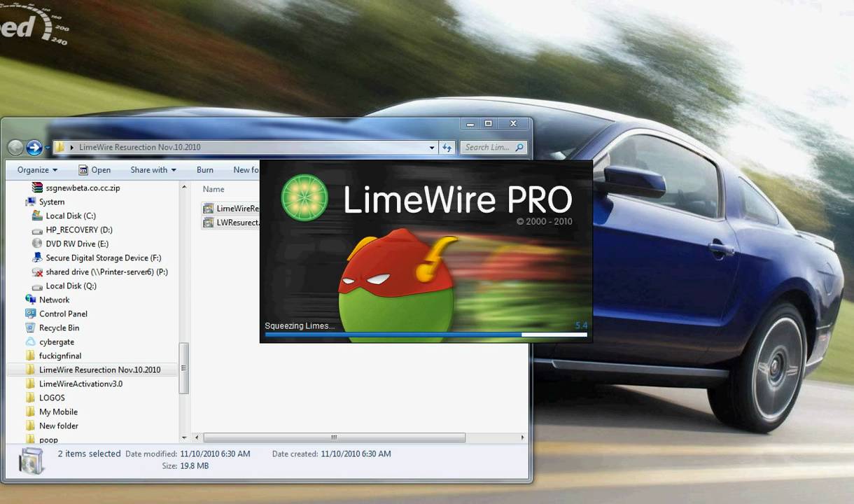Click the Burn toolbar button
This screenshot has height=504, width=854.
205,170
